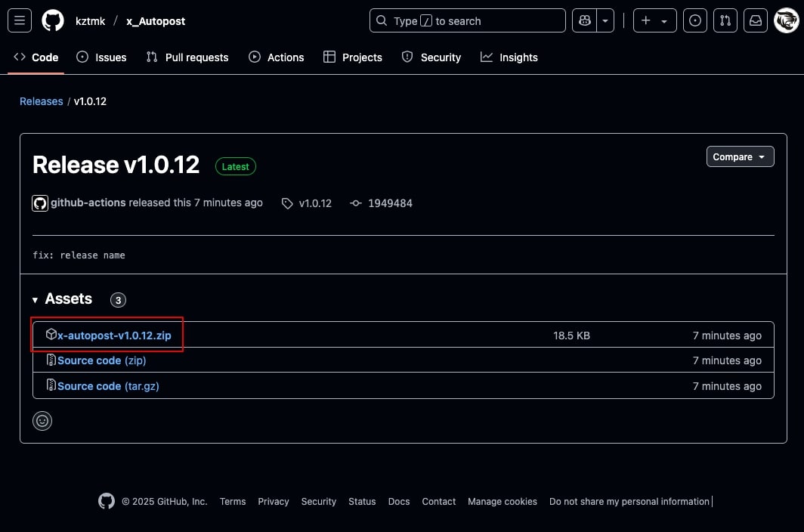The image size is (804, 532).
Task: Open the create new plus menu
Action: click(x=655, y=20)
